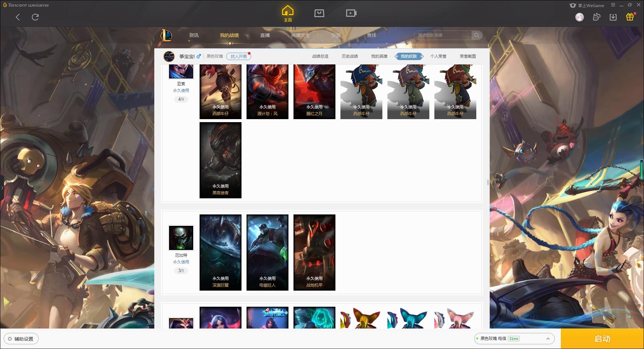Image resolution: width=644 pixels, height=349 pixels.
Task: Click the 亚索 champion portrait
Action: [x=181, y=71]
